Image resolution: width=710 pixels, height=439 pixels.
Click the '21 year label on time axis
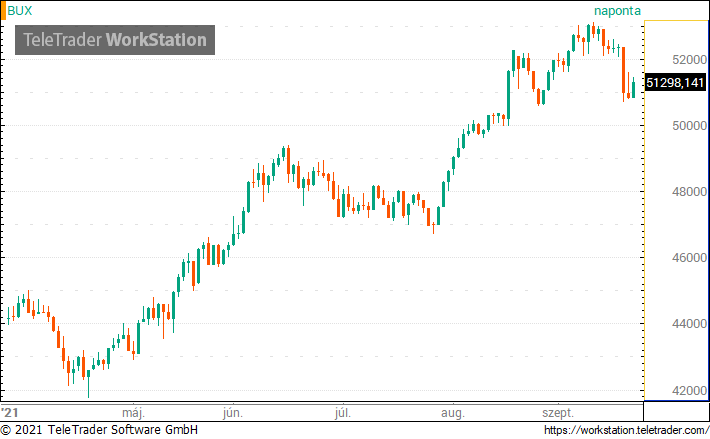coord(10,412)
